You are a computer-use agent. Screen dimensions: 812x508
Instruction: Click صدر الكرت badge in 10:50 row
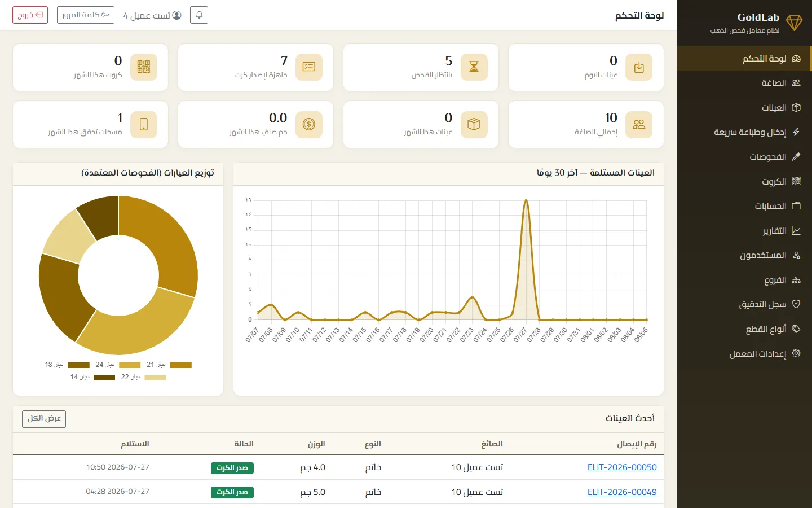pyautogui.click(x=232, y=468)
